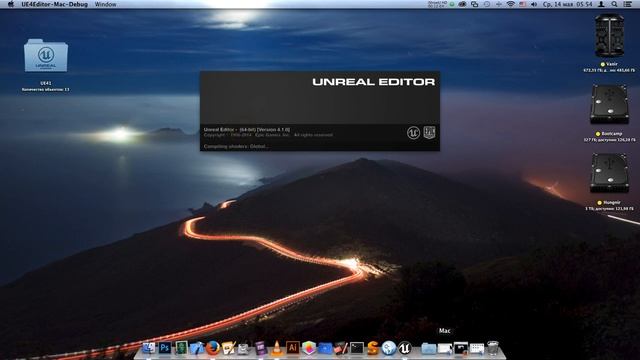Open the Wi-Fi status menu
The image size is (640, 360).
point(510,4)
